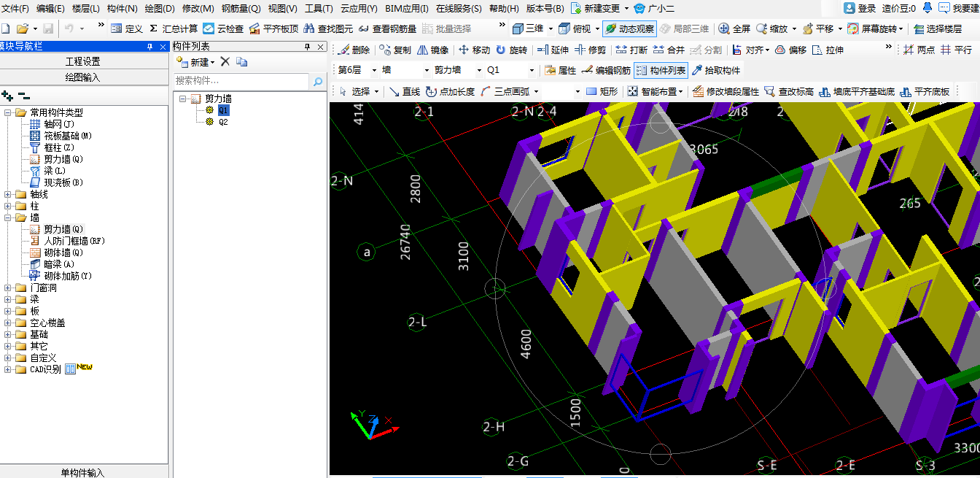Click 平齐底板 align bottom slab
This screenshot has width=980, height=478.
[925, 91]
